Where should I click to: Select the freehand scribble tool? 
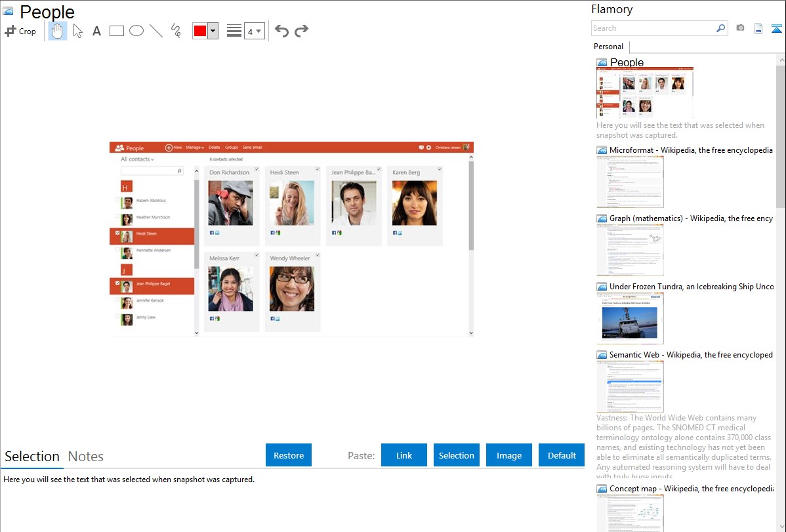click(x=176, y=31)
